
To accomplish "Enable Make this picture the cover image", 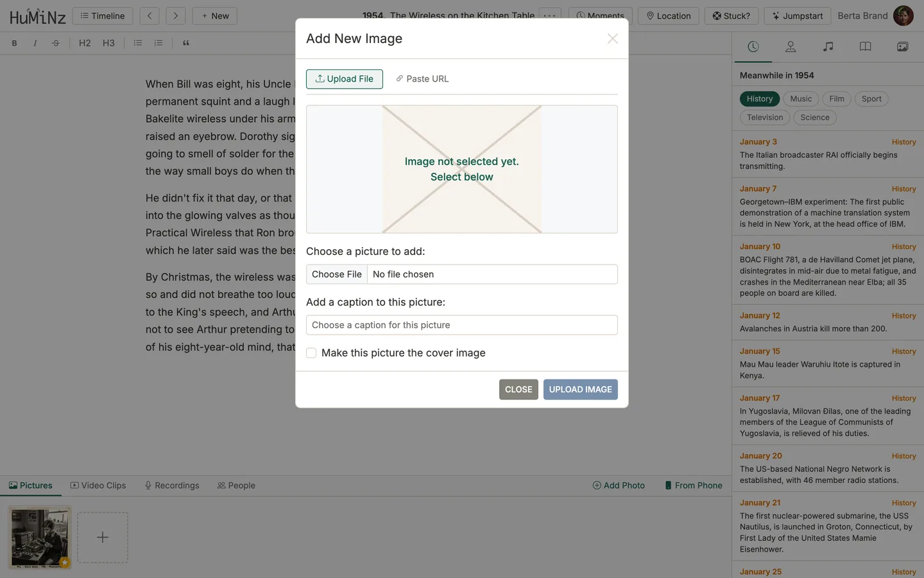I will 311,353.
